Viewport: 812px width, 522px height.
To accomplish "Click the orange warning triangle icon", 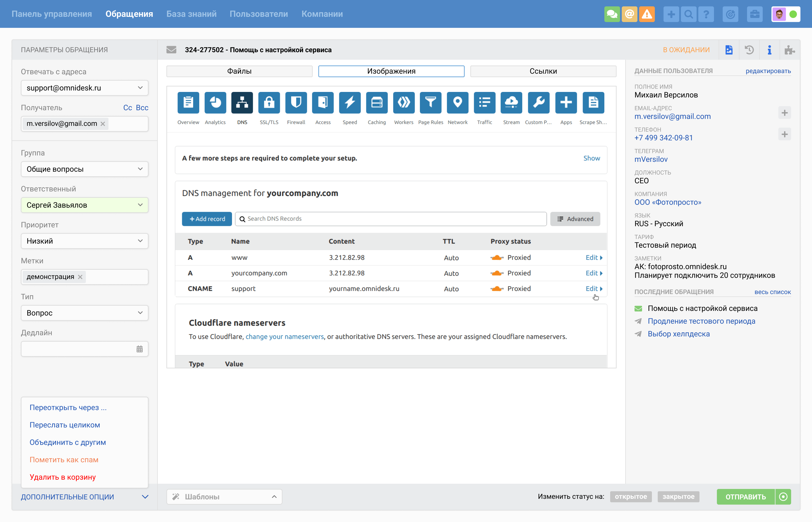I will pos(647,14).
